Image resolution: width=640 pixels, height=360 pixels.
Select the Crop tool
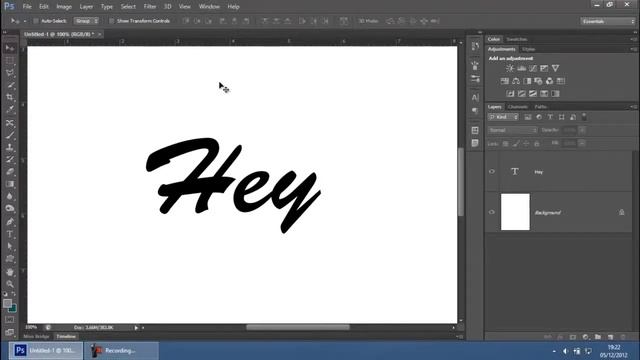coord(10,98)
